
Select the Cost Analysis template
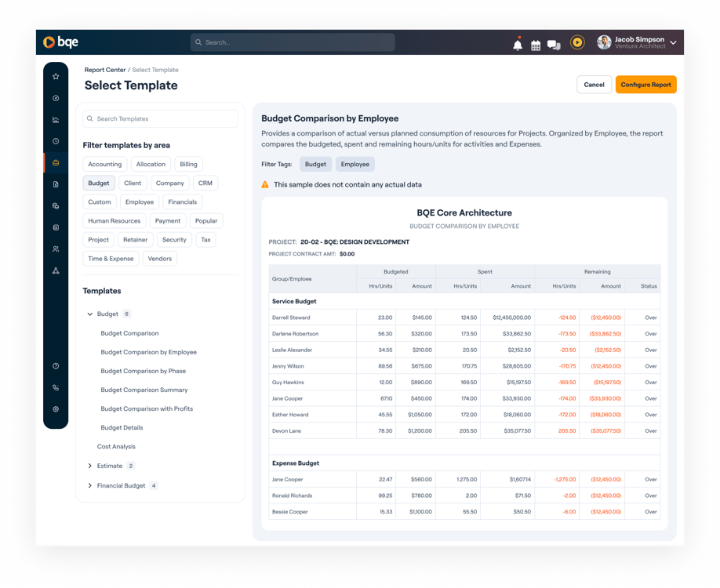pyautogui.click(x=116, y=446)
